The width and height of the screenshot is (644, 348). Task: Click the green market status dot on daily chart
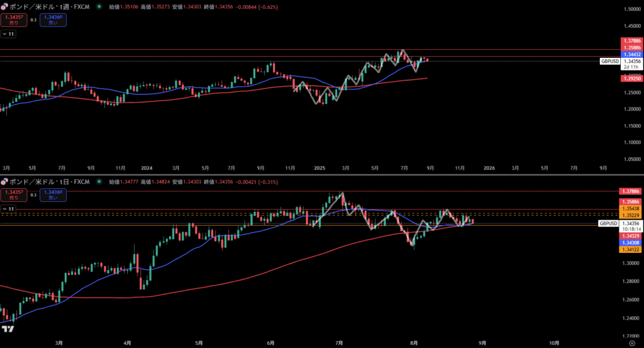point(99,181)
